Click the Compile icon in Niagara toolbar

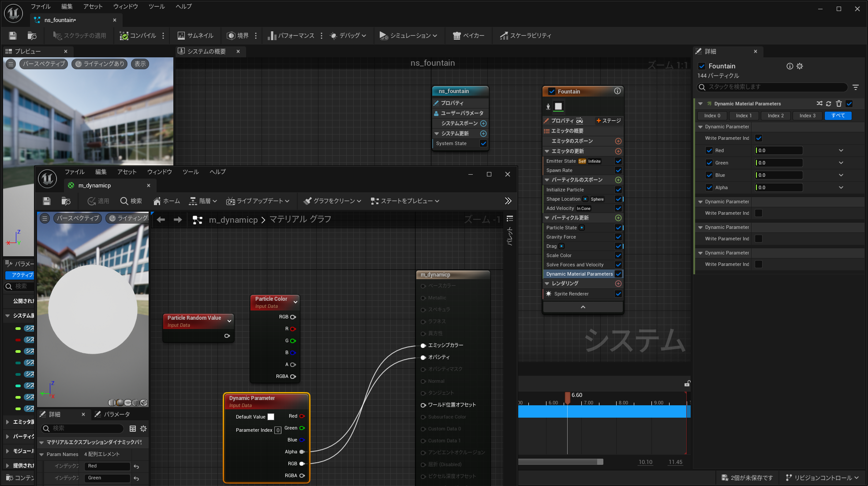point(124,36)
